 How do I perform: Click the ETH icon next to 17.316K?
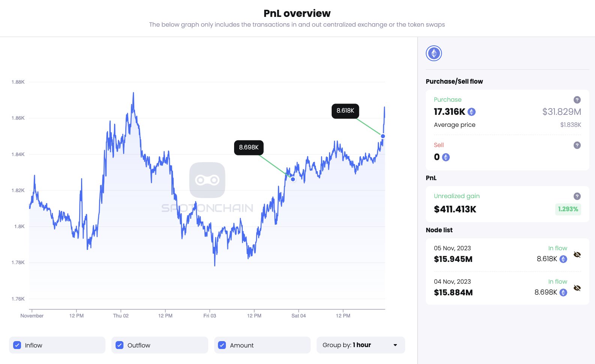tap(472, 112)
